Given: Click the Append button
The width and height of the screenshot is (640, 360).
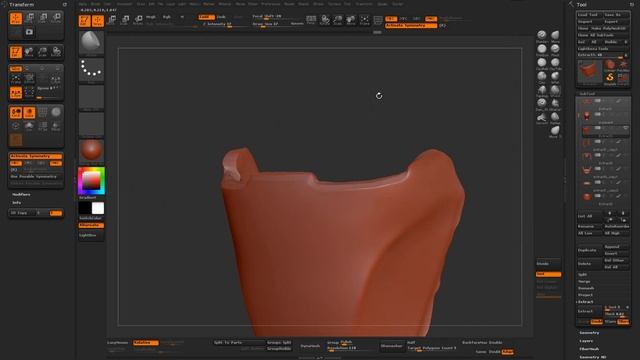Looking at the screenshot, I should [x=616, y=247].
